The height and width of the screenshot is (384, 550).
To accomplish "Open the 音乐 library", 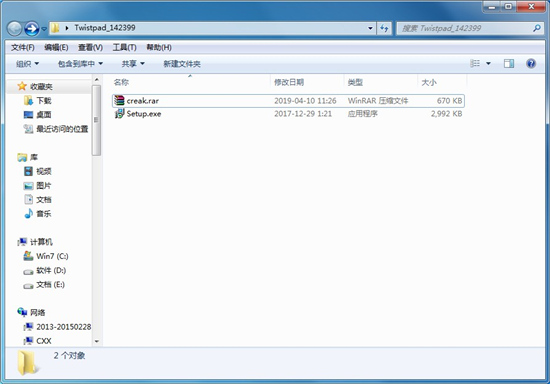I will (x=44, y=214).
